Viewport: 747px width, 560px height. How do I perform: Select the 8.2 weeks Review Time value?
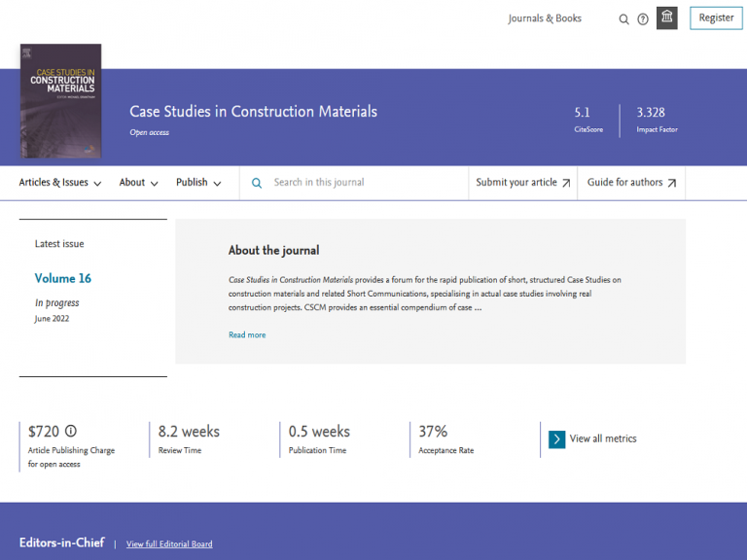click(x=189, y=432)
